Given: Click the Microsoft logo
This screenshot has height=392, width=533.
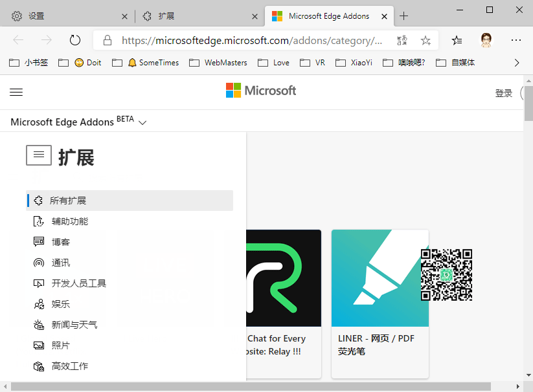Looking at the screenshot, I should 261,91.
